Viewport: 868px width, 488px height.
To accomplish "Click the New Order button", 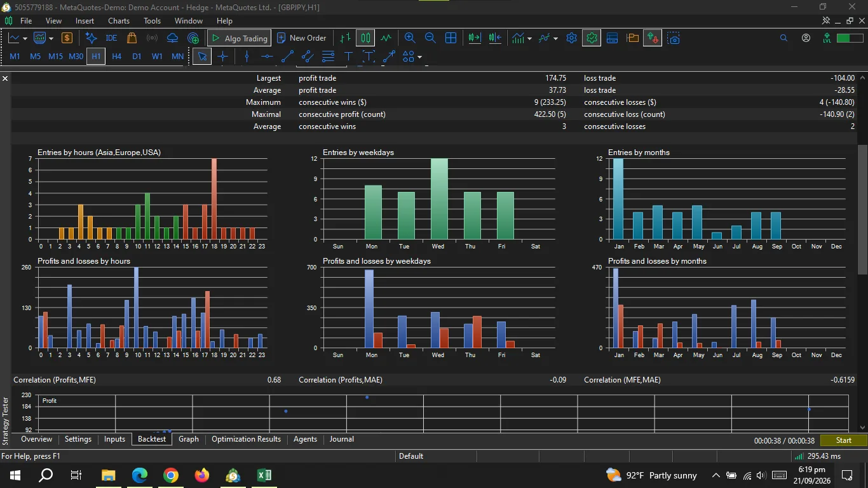I will [x=301, y=38].
